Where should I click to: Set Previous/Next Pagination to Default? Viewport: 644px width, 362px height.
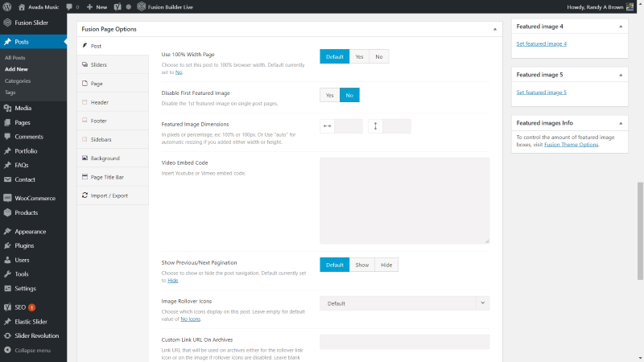(x=334, y=265)
